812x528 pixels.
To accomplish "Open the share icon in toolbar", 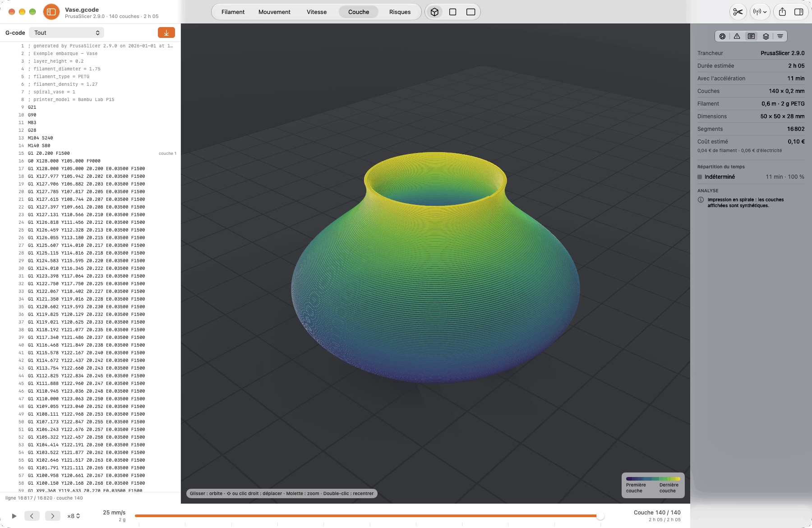I will (x=782, y=12).
